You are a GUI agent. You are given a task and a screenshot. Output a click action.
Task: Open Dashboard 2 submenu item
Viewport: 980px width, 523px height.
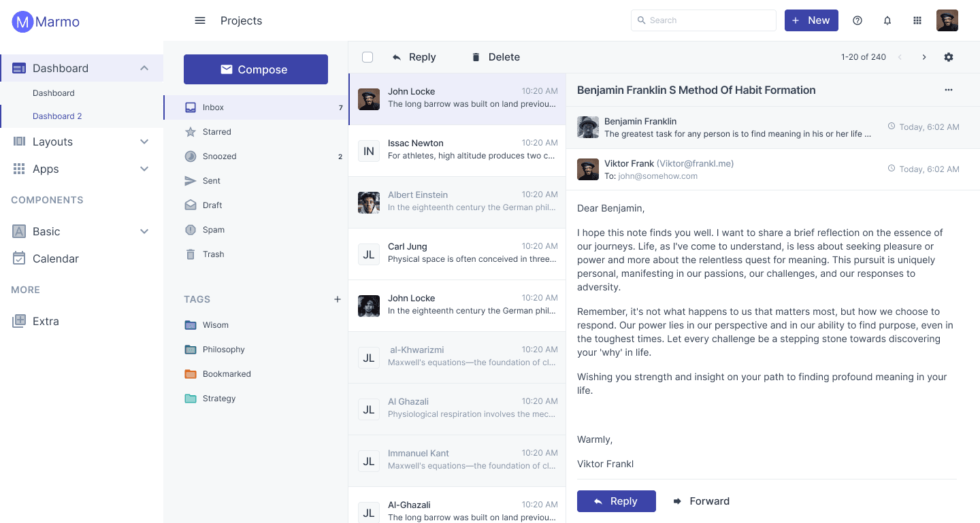point(82,116)
